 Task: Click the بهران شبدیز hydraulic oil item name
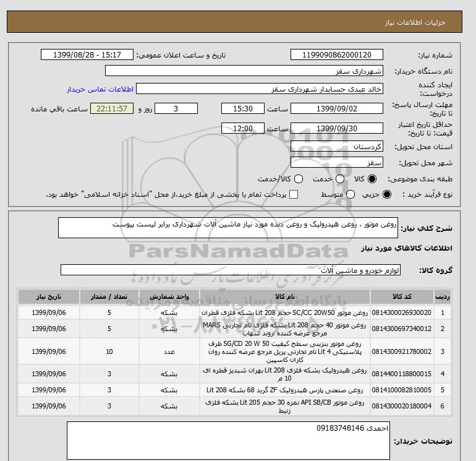[x=285, y=374]
